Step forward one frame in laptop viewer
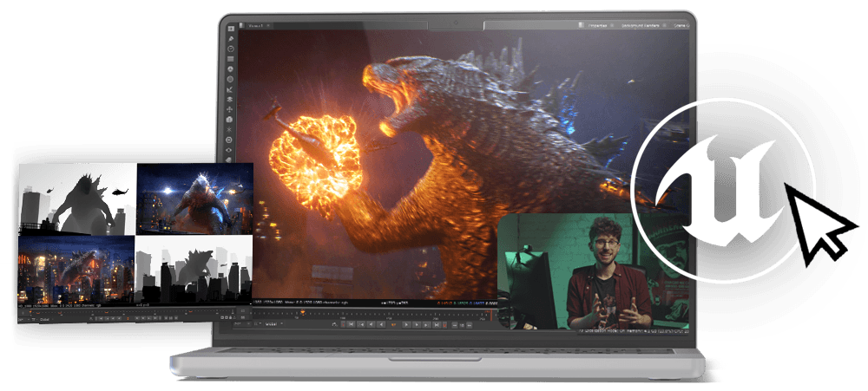 [x=417, y=325]
